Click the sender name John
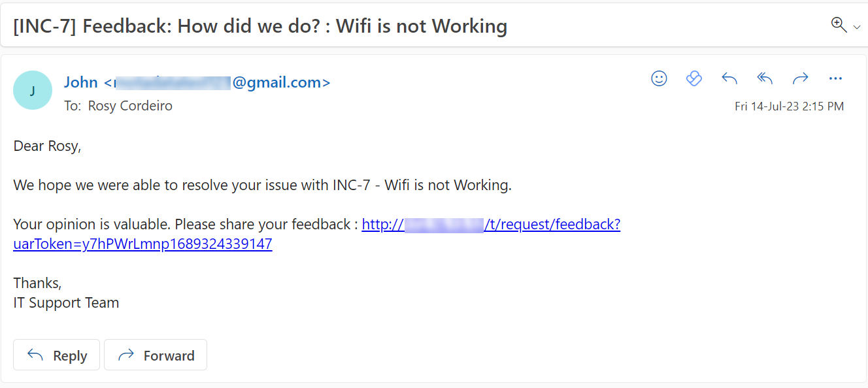This screenshot has width=868, height=388. click(x=81, y=82)
